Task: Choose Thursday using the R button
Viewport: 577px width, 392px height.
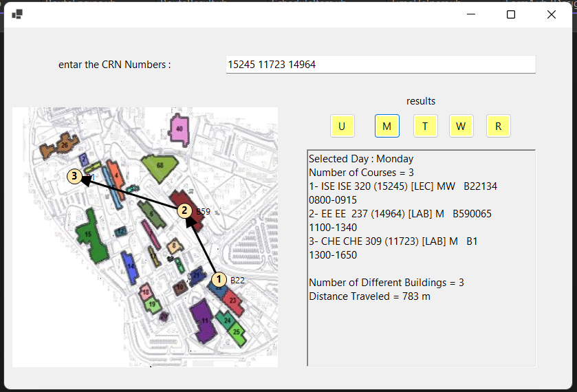Action: 498,126
